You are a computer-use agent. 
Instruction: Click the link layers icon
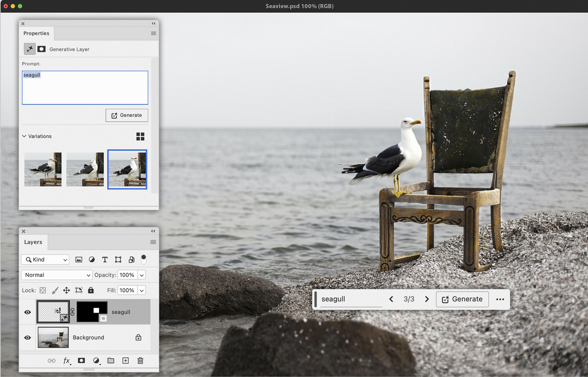[51, 361]
